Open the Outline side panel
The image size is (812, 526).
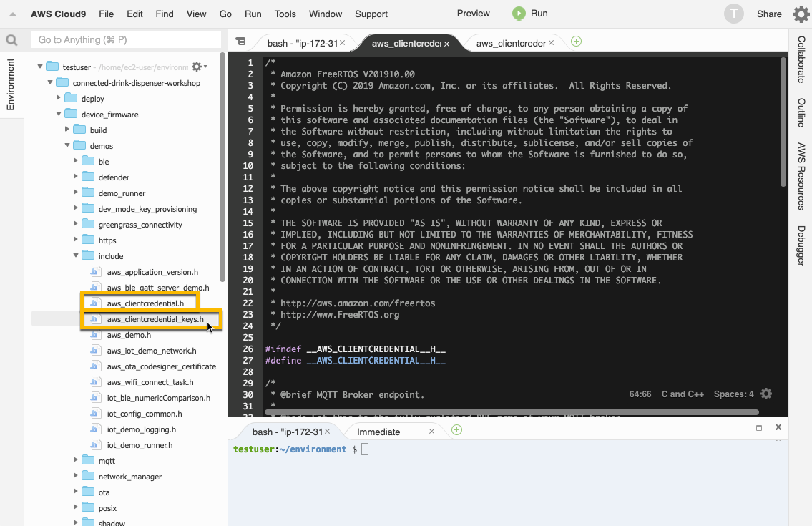point(801,112)
